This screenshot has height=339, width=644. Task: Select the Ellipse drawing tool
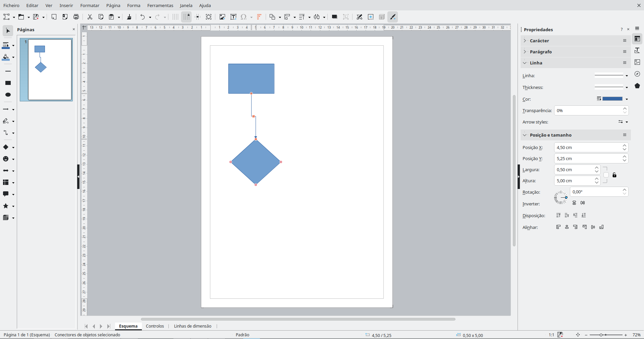click(x=8, y=95)
